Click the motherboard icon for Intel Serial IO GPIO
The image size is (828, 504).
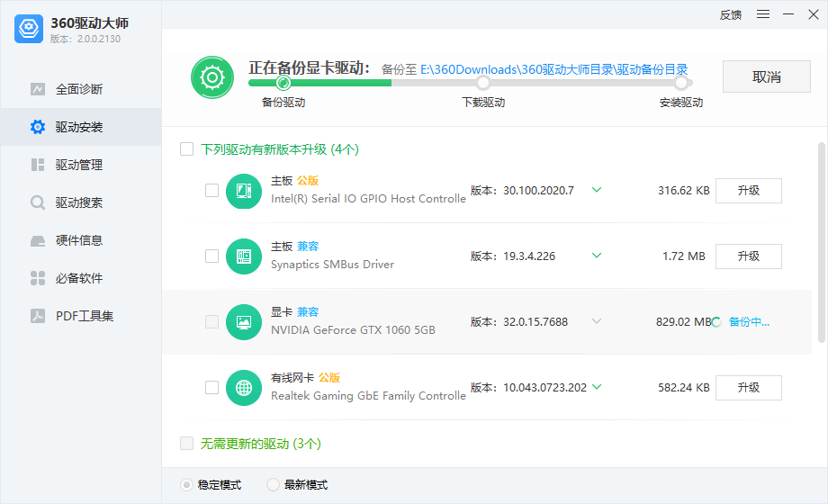(244, 191)
